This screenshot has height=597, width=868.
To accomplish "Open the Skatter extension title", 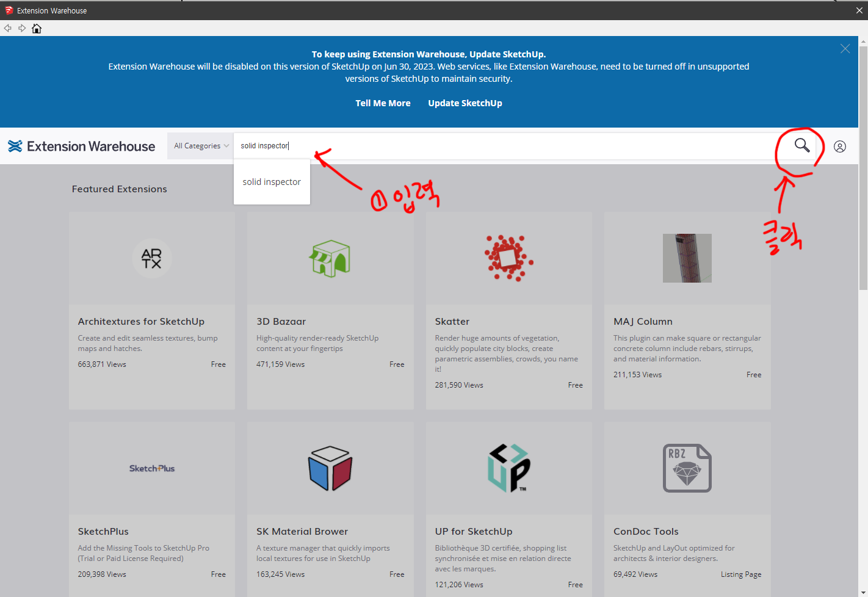I will click(x=452, y=322).
